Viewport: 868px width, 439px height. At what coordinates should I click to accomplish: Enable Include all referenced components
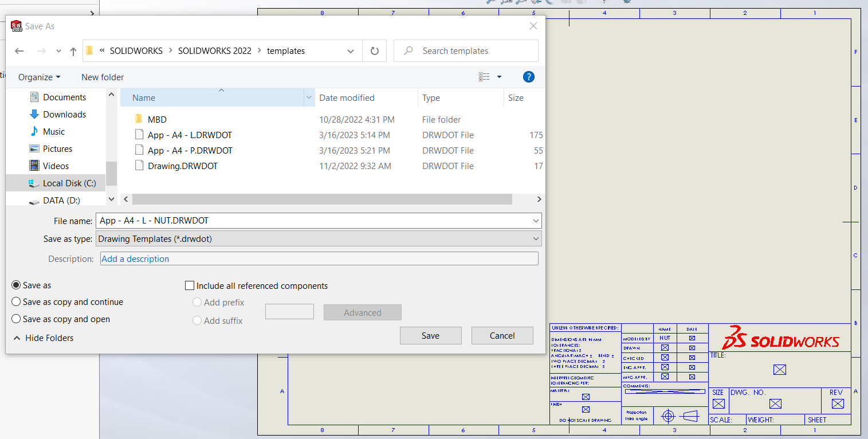190,285
